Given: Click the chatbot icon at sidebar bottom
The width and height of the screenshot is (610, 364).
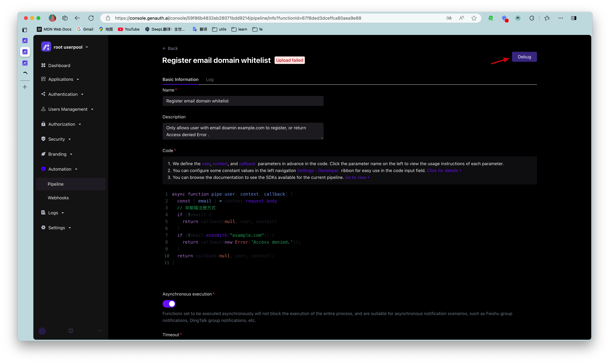Looking at the screenshot, I should pos(42,331).
